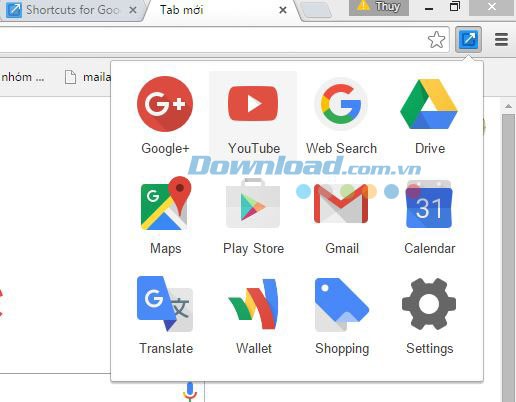Toggle the Shortcuts for Google extension button

point(468,39)
